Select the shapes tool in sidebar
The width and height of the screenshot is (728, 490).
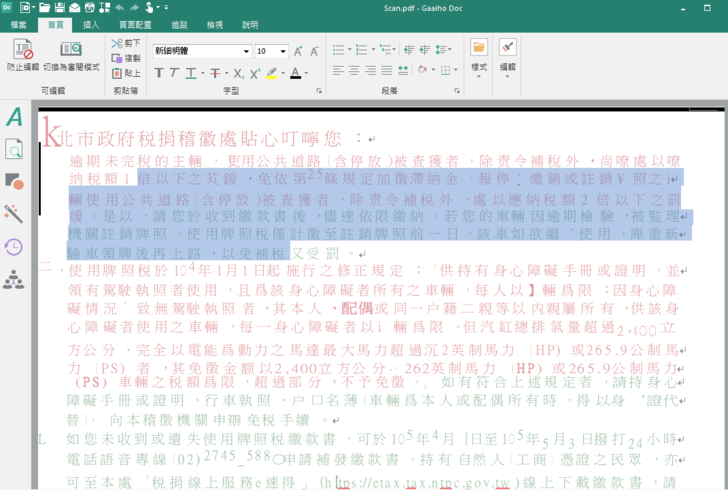[14, 181]
